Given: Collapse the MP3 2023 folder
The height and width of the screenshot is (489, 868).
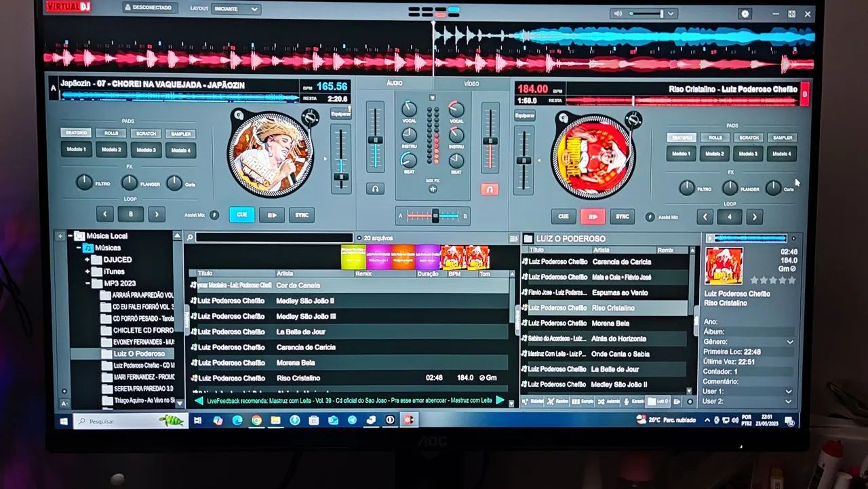Looking at the screenshot, I should click(87, 283).
